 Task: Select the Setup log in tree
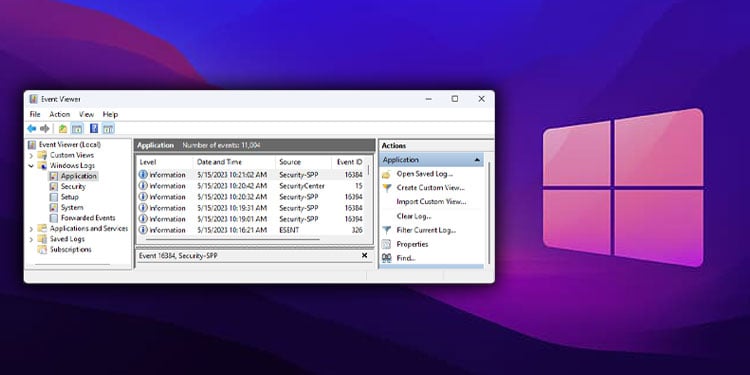[x=70, y=197]
